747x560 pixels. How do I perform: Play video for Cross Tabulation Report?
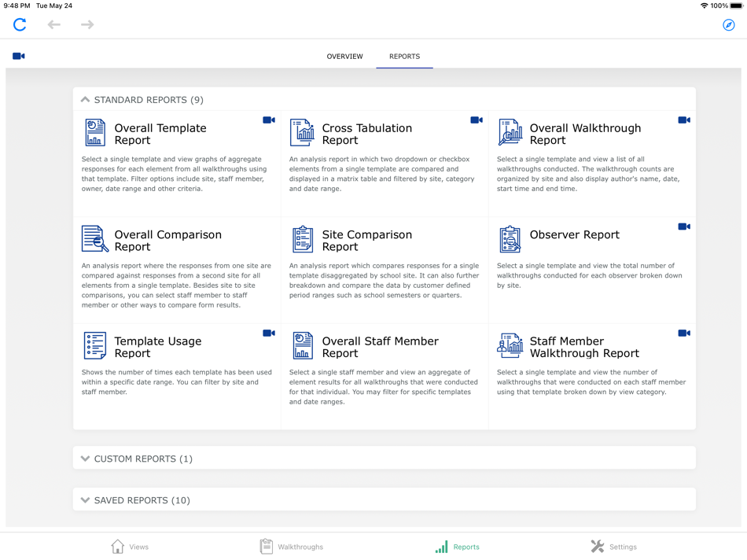[477, 120]
